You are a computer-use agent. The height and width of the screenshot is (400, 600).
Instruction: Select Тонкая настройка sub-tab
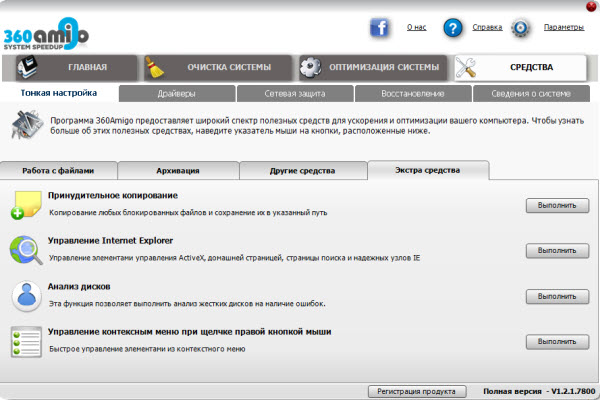[x=59, y=93]
